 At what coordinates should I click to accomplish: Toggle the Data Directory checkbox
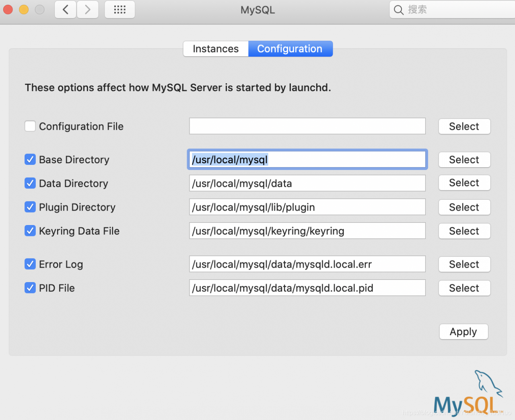[30, 183]
